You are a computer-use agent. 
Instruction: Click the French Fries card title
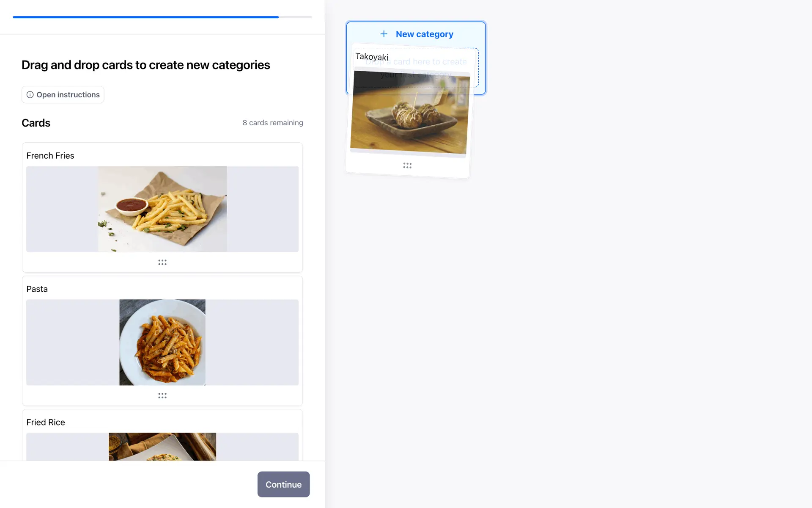(x=50, y=156)
